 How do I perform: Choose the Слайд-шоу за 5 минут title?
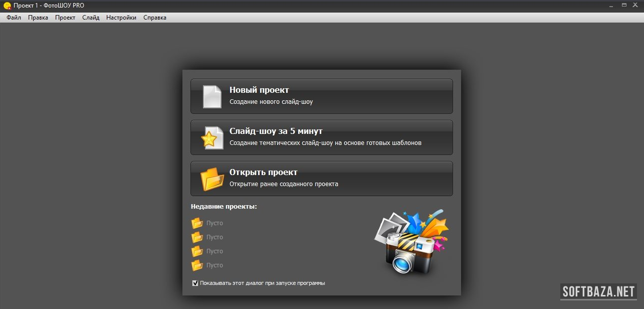tap(276, 131)
